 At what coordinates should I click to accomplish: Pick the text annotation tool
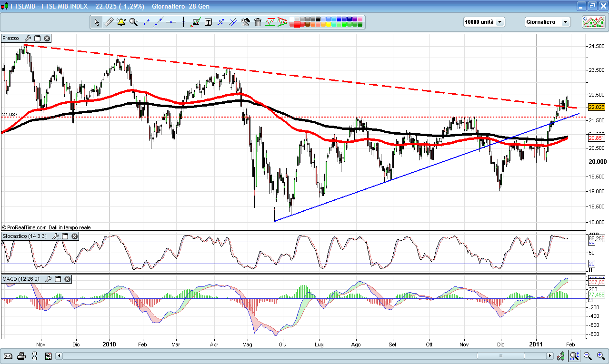point(208,22)
